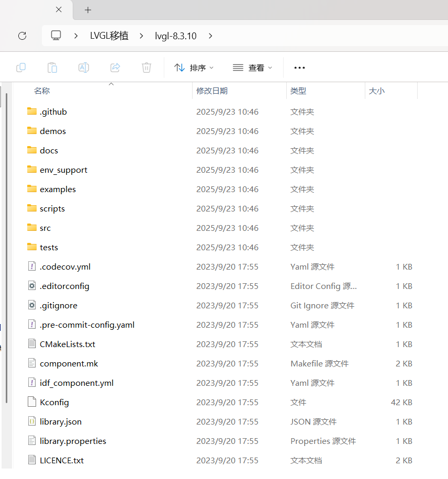Click Properties 源文件 type cell
448x479 pixels.
point(323,441)
